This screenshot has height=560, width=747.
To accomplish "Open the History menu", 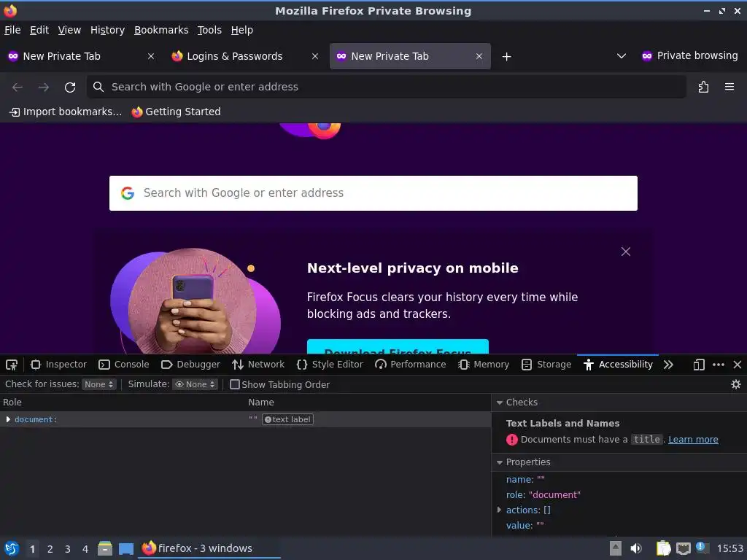I will 108,30.
